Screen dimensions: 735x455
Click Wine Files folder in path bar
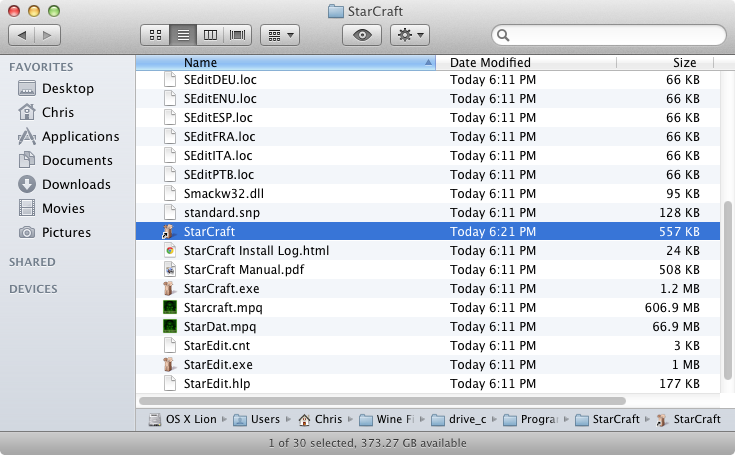(387, 419)
